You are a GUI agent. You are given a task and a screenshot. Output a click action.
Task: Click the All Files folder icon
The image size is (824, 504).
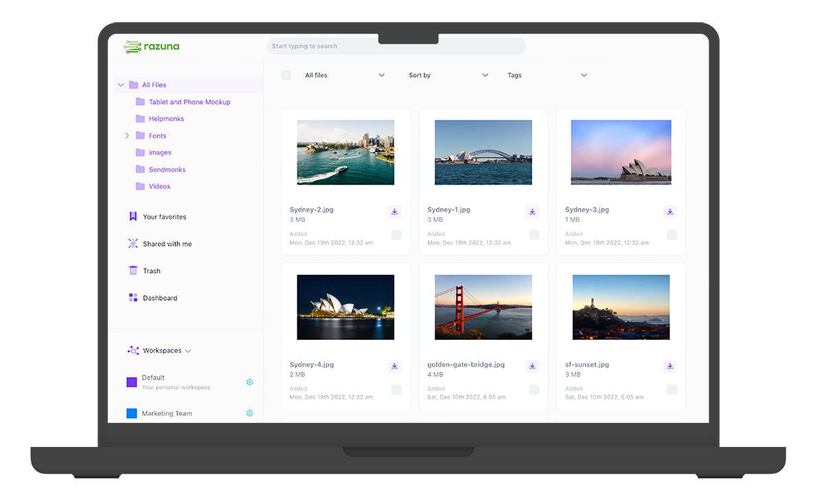coord(134,85)
